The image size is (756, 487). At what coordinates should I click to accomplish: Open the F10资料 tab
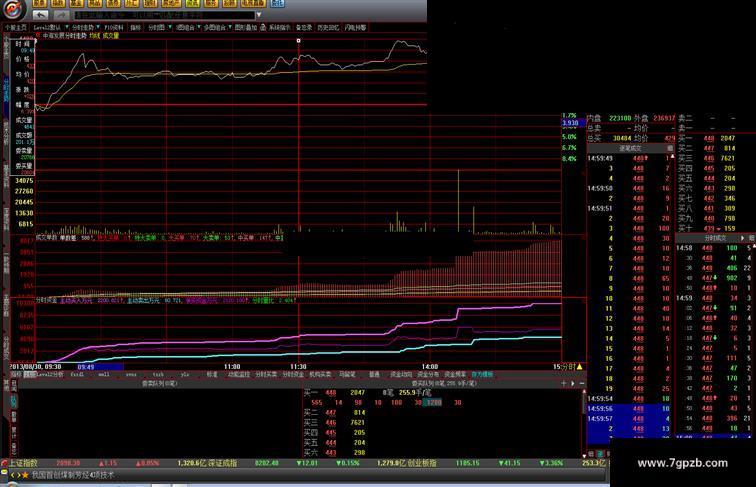coord(114,27)
